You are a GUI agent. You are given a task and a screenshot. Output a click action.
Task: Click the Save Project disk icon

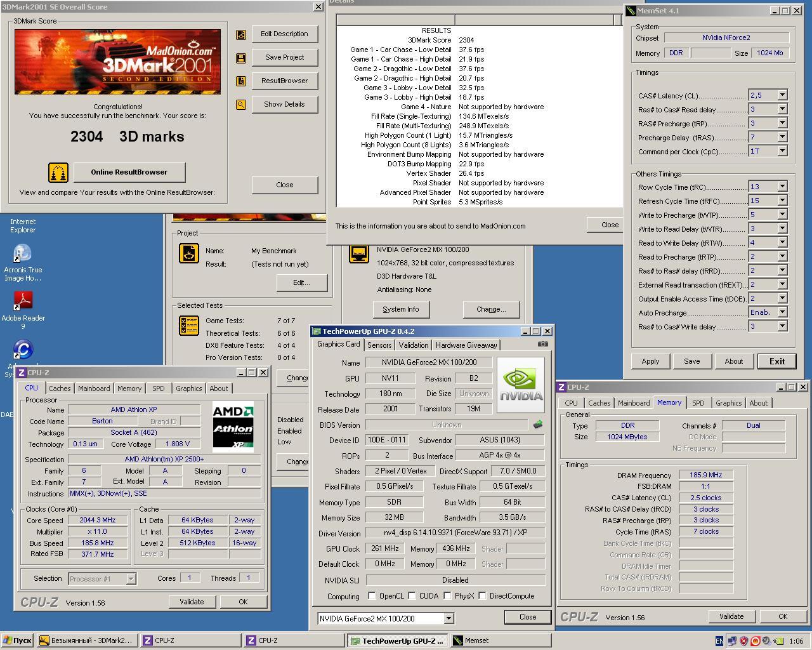click(x=241, y=58)
